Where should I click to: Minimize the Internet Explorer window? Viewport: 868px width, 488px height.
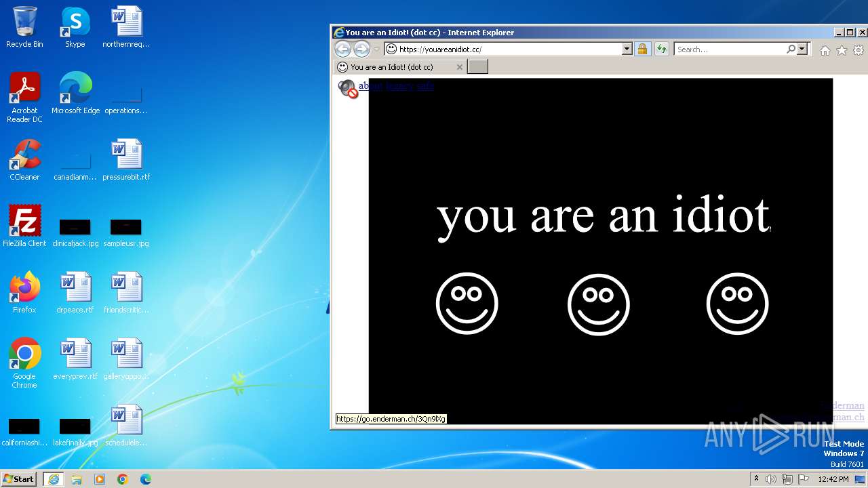tap(840, 32)
